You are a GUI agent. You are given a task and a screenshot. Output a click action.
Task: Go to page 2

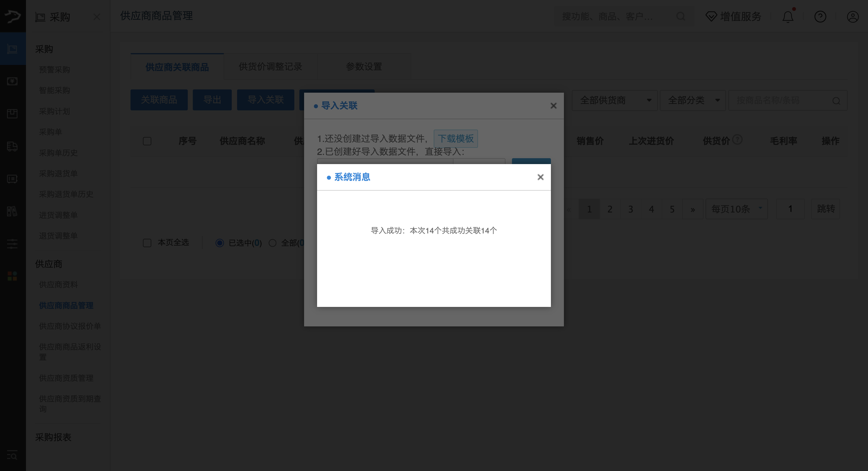(610, 209)
